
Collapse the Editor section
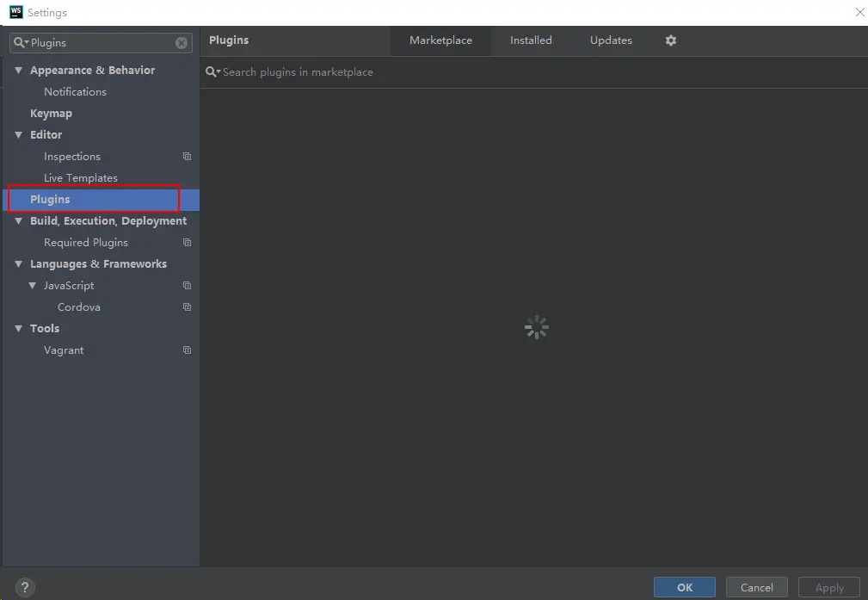[x=18, y=135]
